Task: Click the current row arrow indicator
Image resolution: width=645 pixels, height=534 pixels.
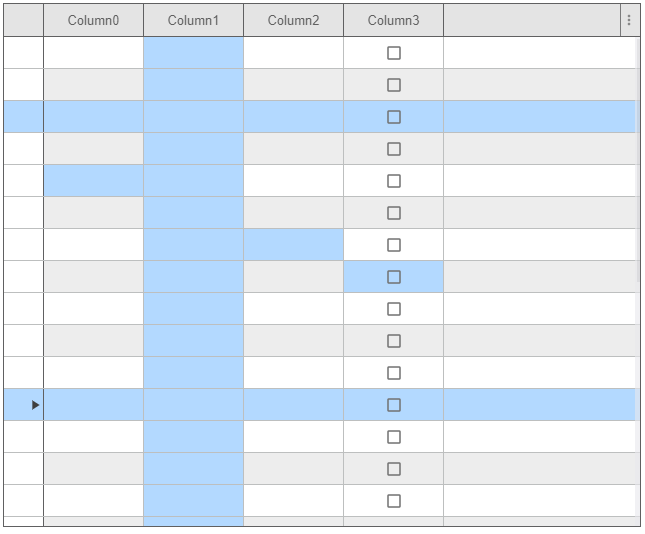Action: click(x=36, y=405)
